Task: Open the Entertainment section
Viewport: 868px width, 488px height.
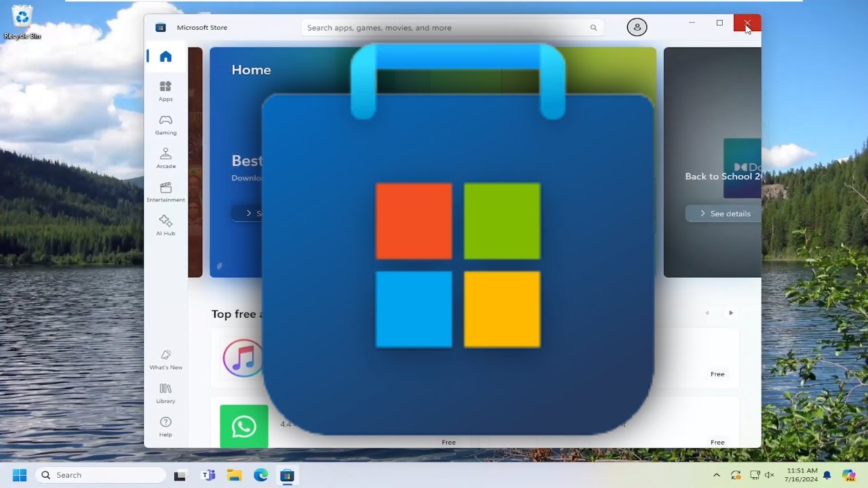Action: click(x=165, y=192)
